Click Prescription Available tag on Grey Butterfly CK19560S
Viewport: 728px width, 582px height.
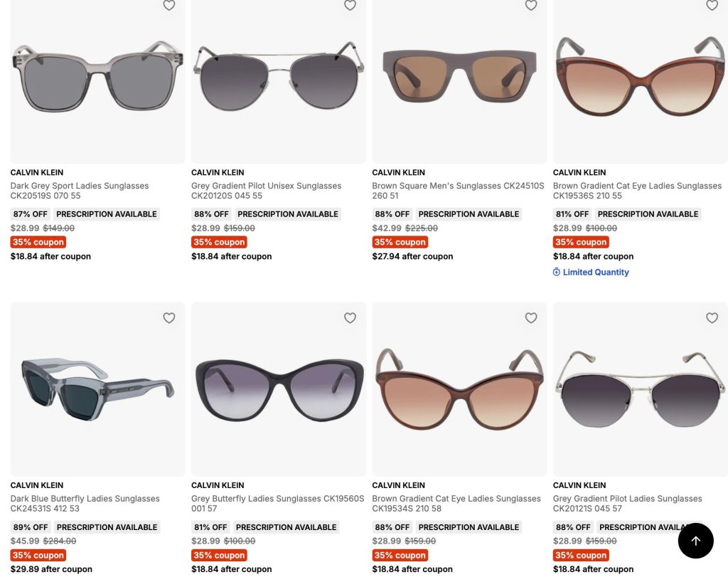click(286, 527)
